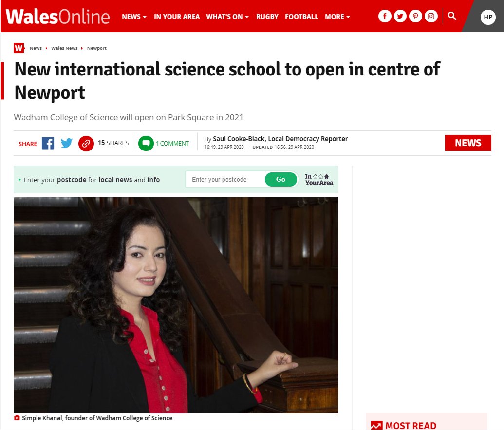Expand the NEWS dropdown menu
Viewport: 504px width, 430px height.
[x=134, y=17]
